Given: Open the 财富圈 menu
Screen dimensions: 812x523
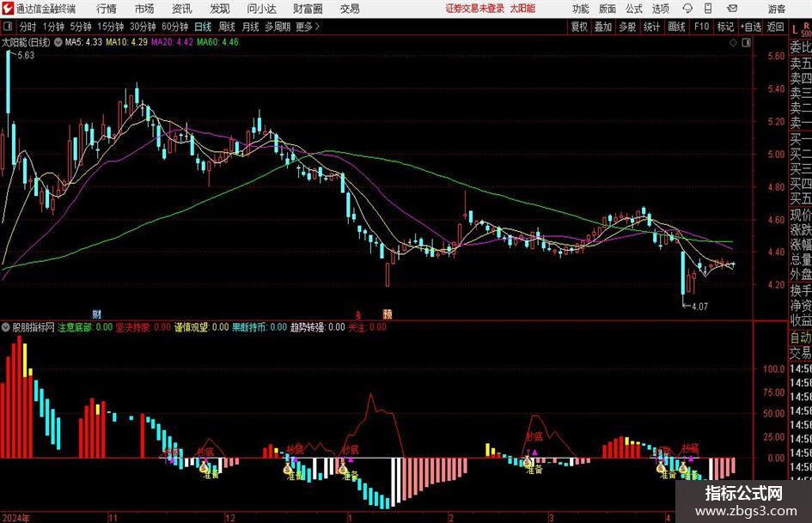Looking at the screenshot, I should (308, 9).
